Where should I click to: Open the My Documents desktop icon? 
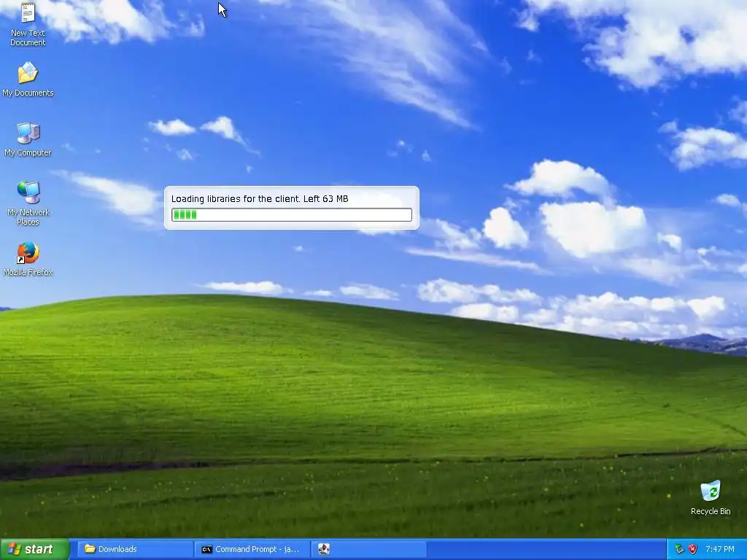click(28, 79)
